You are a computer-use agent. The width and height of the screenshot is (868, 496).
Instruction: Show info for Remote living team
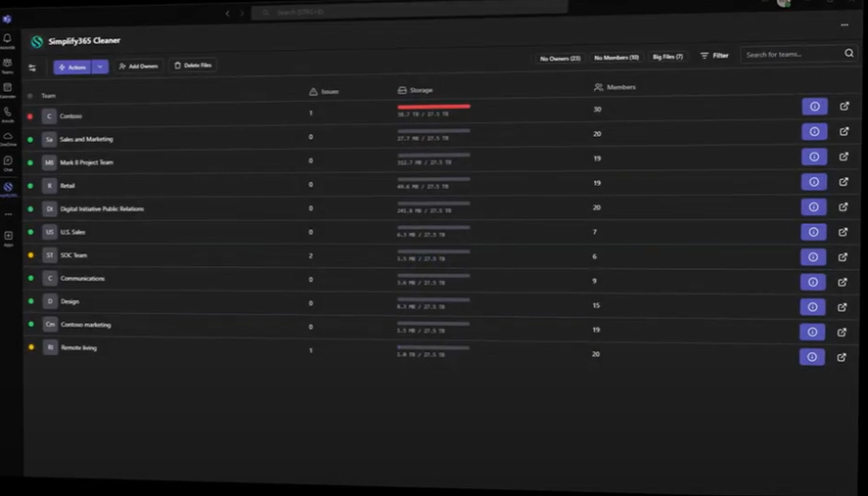pyautogui.click(x=812, y=357)
